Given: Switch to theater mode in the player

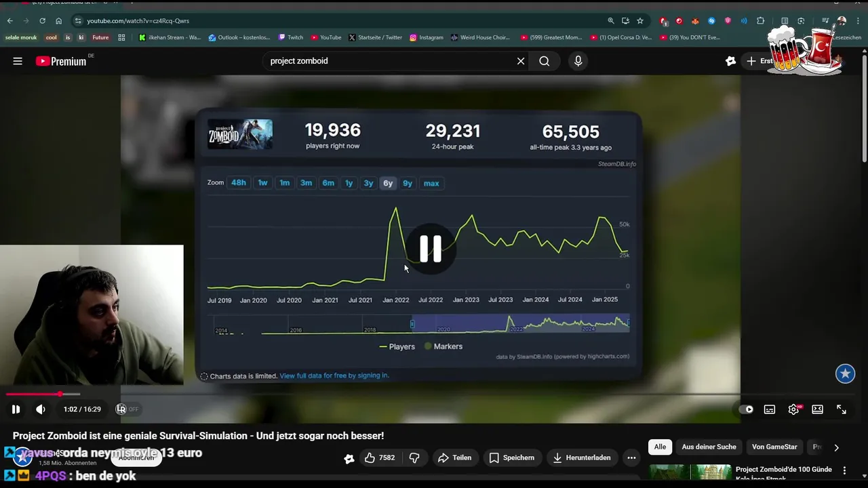Looking at the screenshot, I should click(x=818, y=409).
